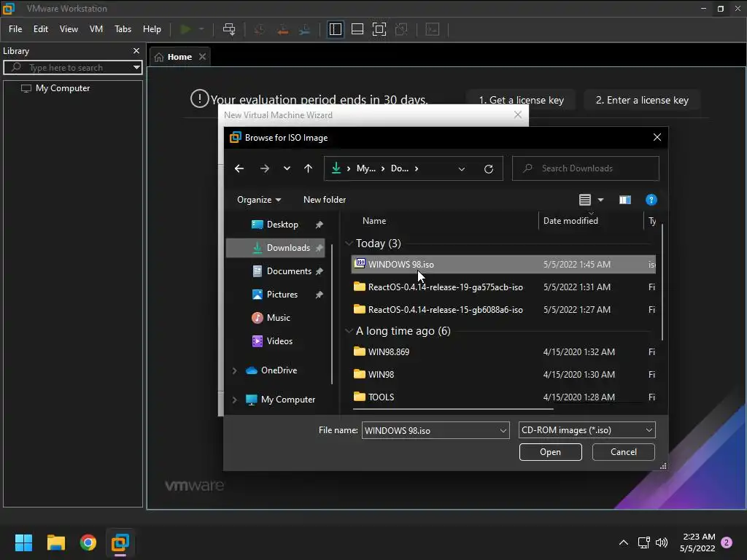Expand the address bar path history dropdown
The height and width of the screenshot is (560, 747).
462,169
